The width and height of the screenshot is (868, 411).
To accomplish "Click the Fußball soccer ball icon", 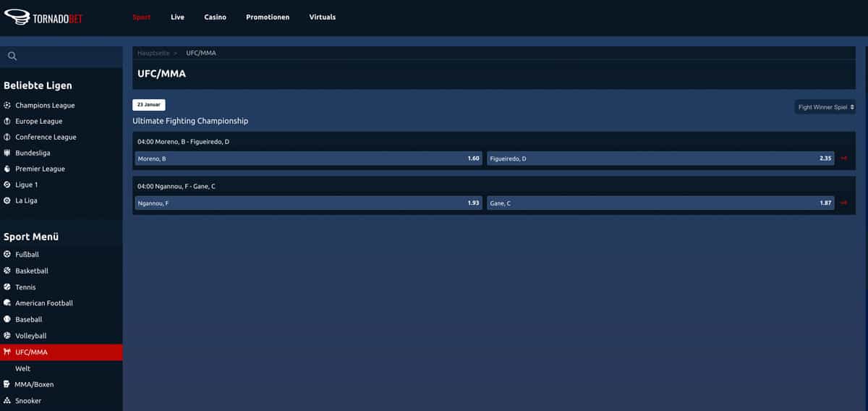I will coord(7,255).
